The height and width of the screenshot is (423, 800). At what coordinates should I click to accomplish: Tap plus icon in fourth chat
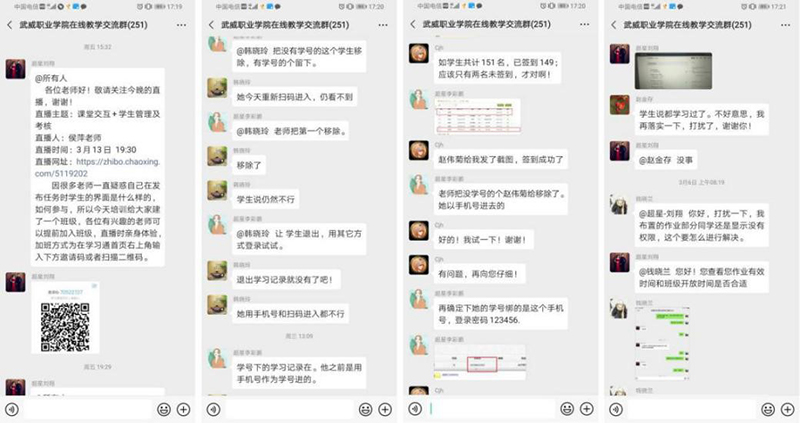click(787, 409)
